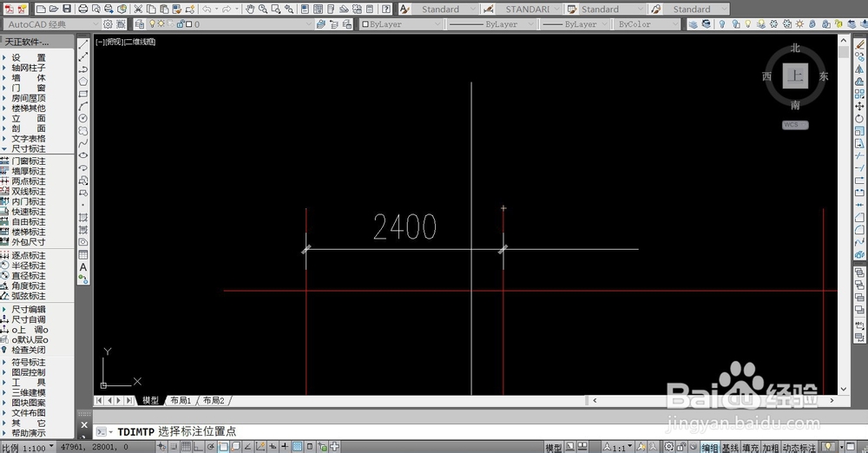Click the 东 direction on the compass
The height and width of the screenshot is (453, 868).
(x=824, y=76)
